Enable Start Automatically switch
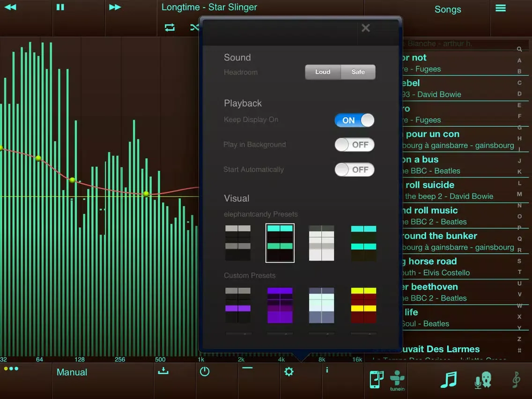The image size is (532, 399). pyautogui.click(x=354, y=170)
